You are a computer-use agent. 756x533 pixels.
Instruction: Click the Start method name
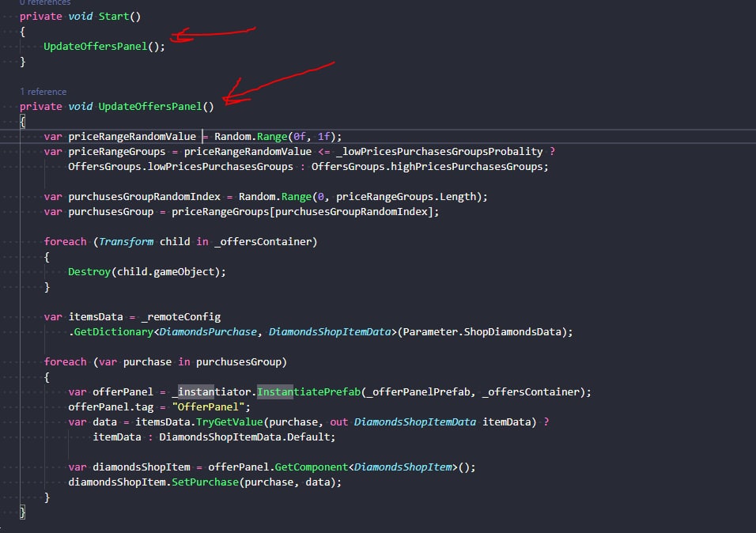(x=113, y=17)
